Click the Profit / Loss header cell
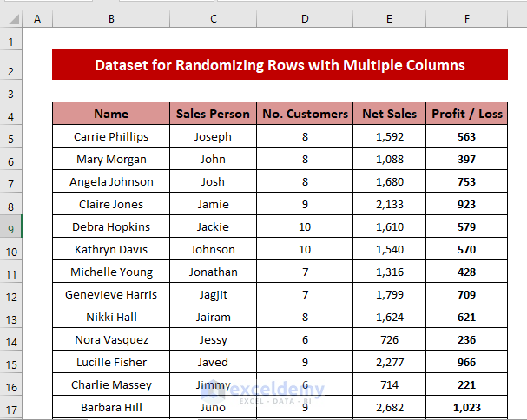This screenshot has height=420, width=527. [466, 114]
